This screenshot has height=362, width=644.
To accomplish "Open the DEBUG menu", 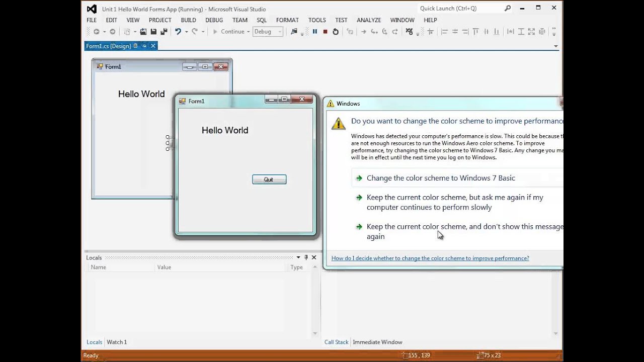I will [x=214, y=20].
